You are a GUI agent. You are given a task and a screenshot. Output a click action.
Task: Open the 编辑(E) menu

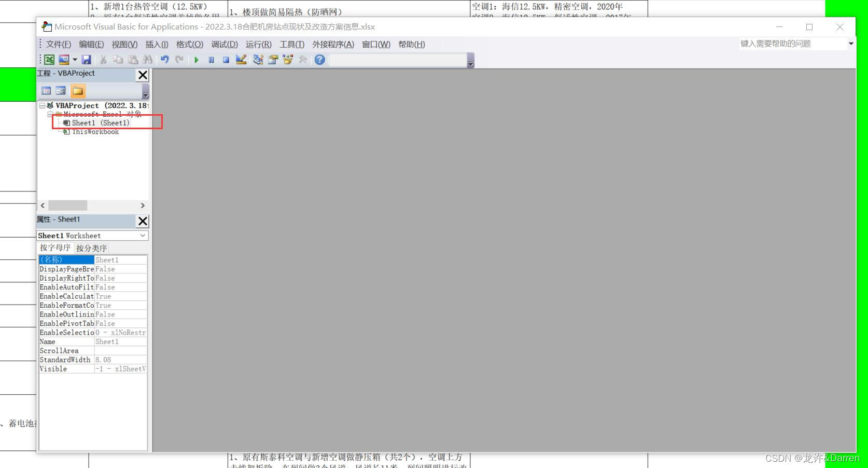coord(91,44)
